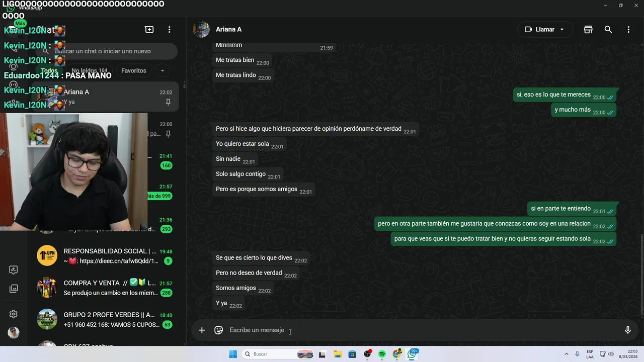This screenshot has width=644, height=362.
Task: Open the storefront tools icon in chat header
Action: click(x=588, y=30)
